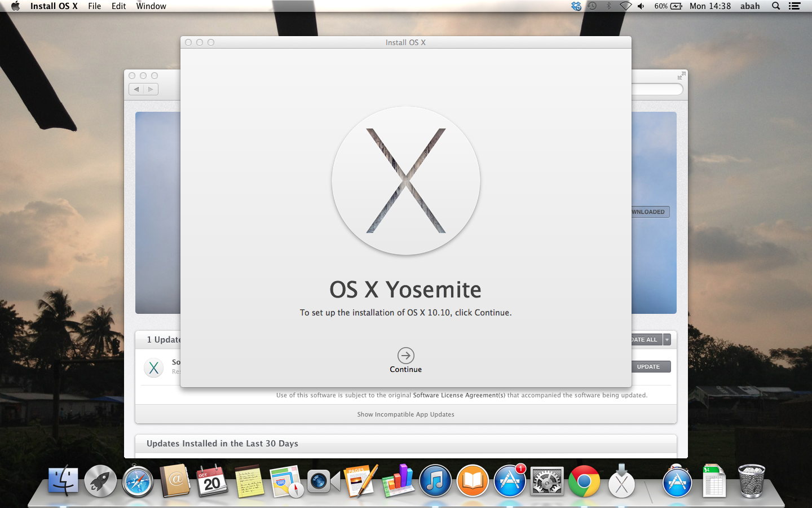Click the Install OS X dock icon
This screenshot has width=812, height=508.
point(621,481)
